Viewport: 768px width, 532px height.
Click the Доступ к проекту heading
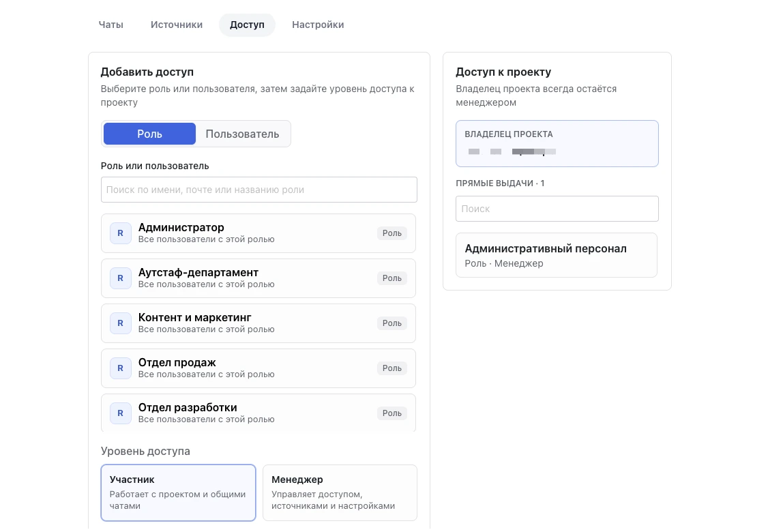coord(503,72)
